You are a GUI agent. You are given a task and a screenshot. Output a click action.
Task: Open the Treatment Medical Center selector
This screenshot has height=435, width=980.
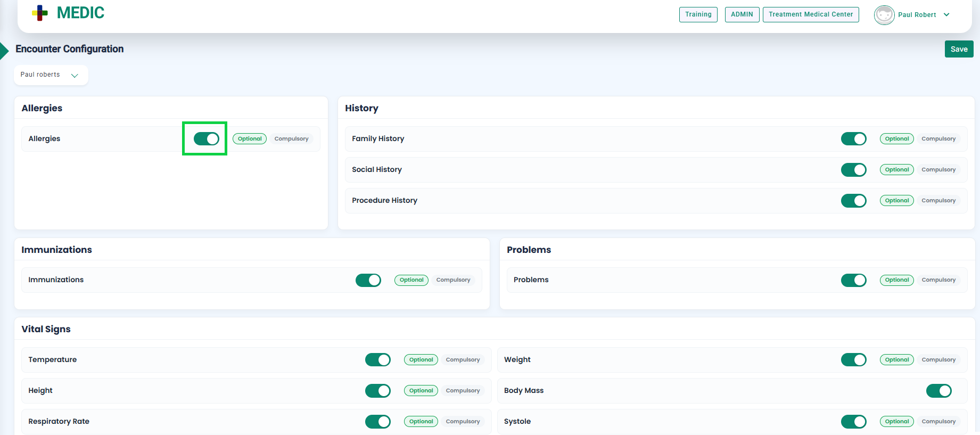(810, 14)
